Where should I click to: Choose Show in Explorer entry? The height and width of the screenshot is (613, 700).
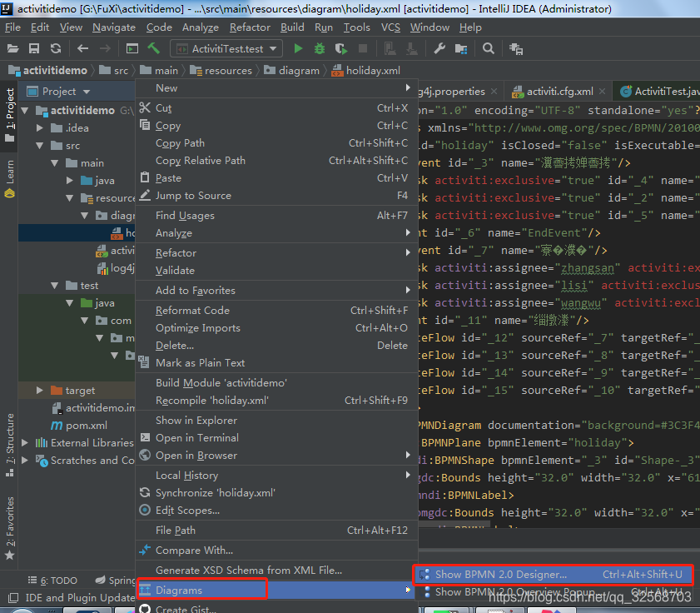[277, 421]
